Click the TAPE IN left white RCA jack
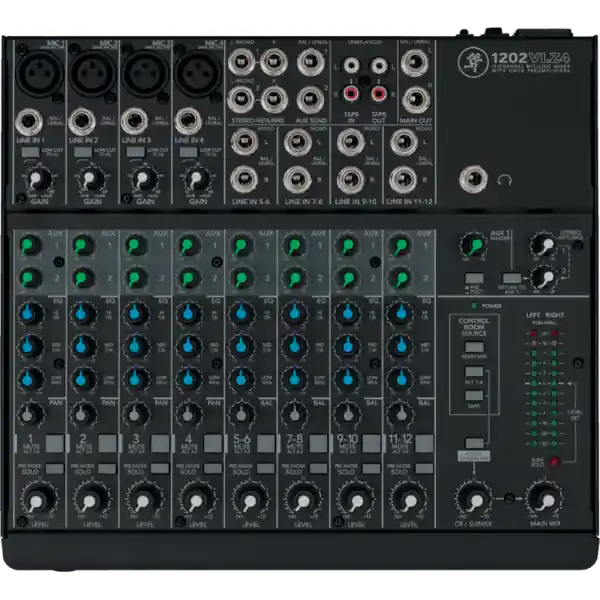The image size is (600, 600). coord(351,66)
